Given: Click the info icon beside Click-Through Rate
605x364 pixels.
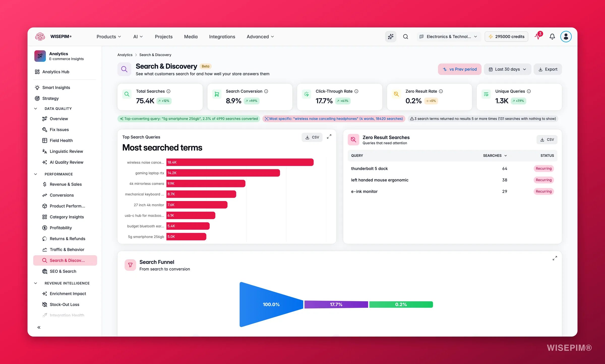Looking at the screenshot, I should (356, 91).
